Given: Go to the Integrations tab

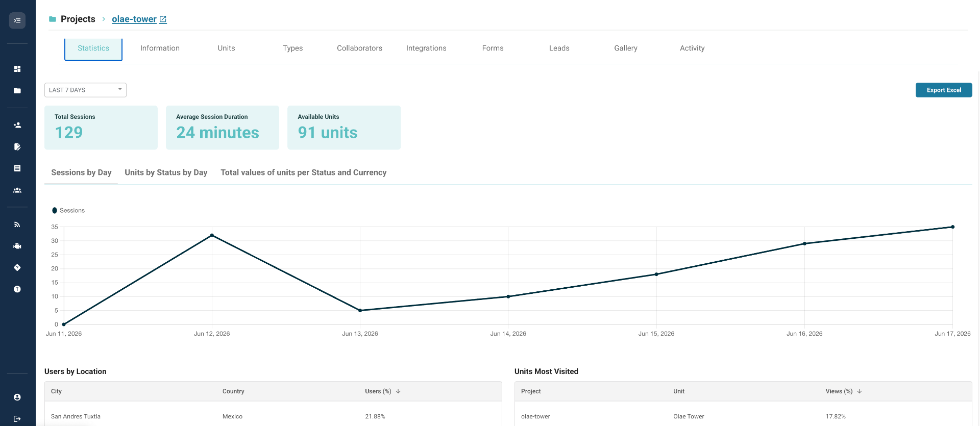Looking at the screenshot, I should pos(426,48).
